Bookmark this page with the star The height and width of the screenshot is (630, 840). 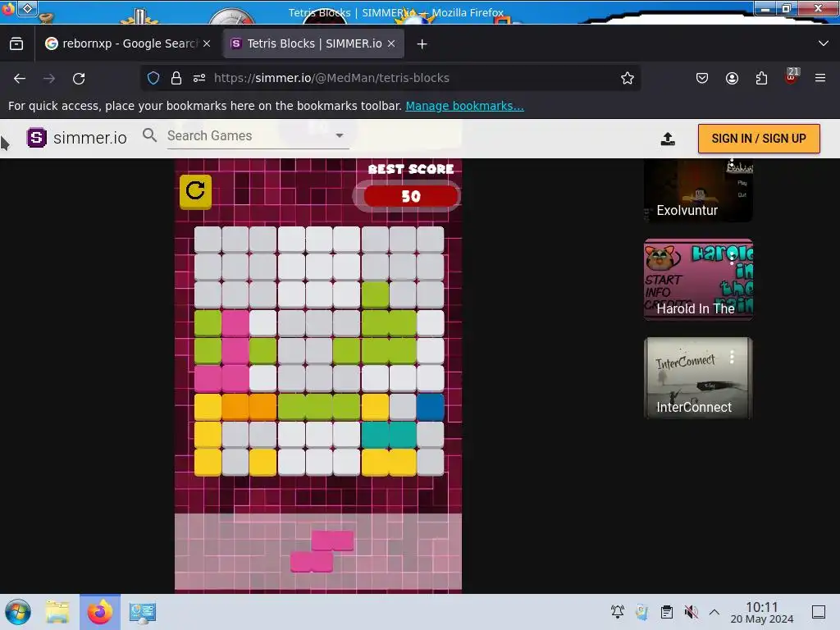click(628, 78)
